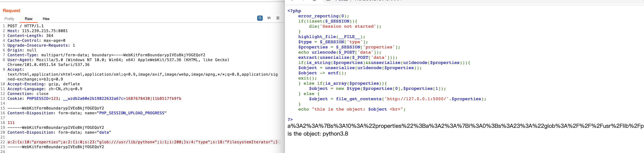Open the Request panel hamburger menu
The height and width of the screenshot is (153, 644).
click(278, 18)
